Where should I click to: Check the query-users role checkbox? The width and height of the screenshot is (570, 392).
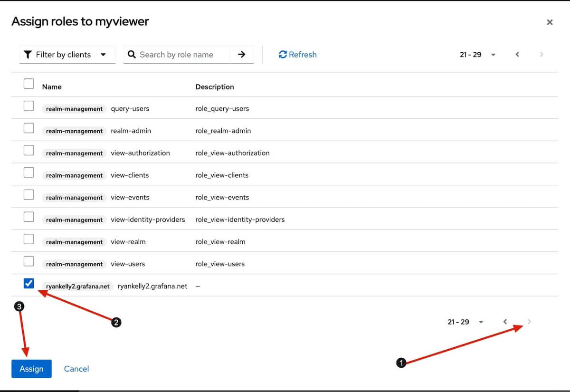[29, 106]
